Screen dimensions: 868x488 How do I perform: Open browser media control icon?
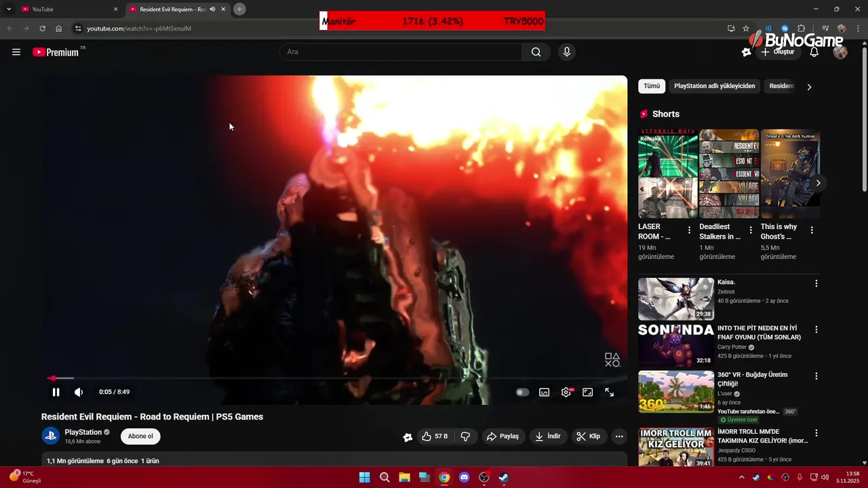pos(825,28)
